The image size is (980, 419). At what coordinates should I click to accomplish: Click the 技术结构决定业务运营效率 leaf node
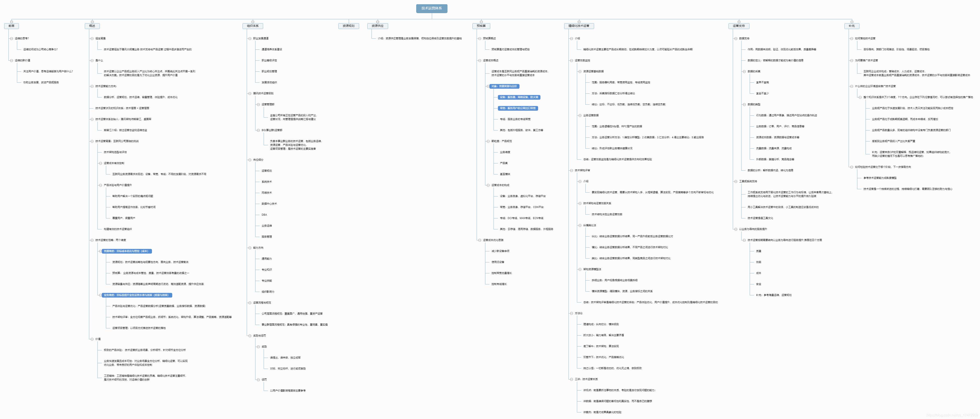click(x=607, y=214)
